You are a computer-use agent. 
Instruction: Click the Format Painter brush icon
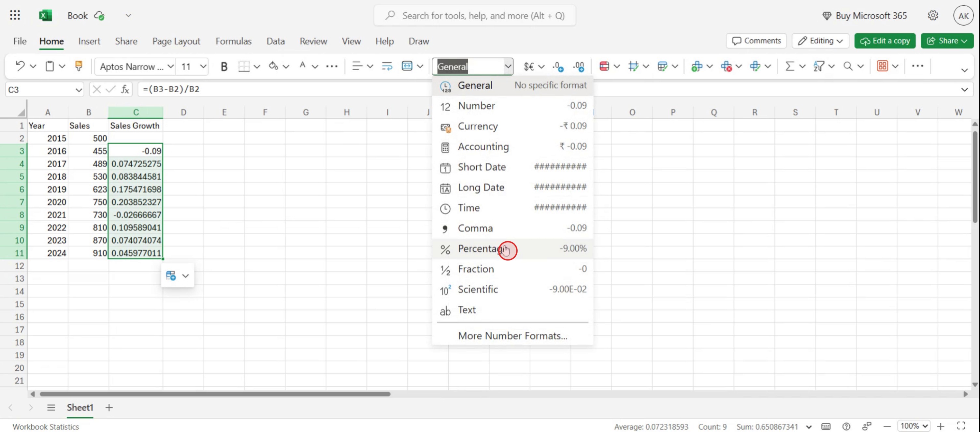79,66
